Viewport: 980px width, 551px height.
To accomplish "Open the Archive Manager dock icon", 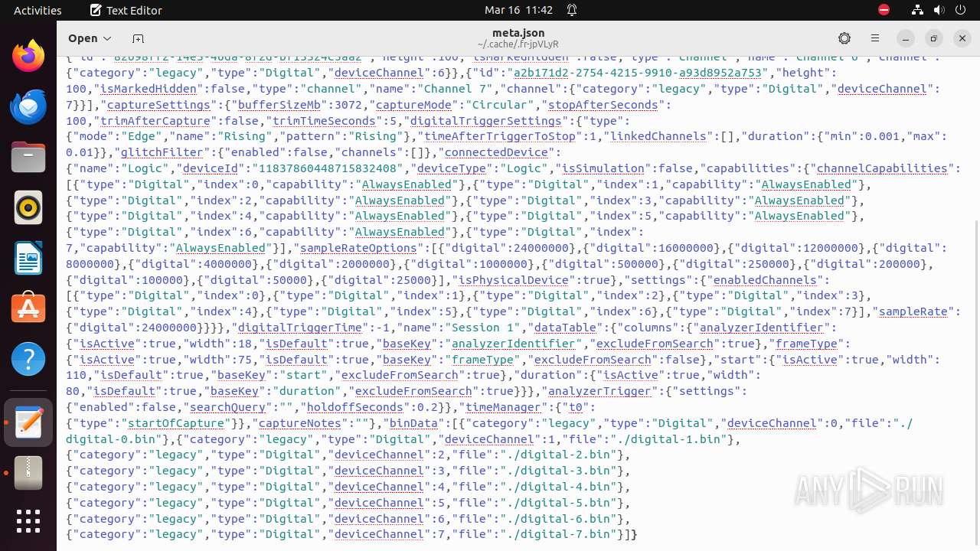I will point(28,473).
